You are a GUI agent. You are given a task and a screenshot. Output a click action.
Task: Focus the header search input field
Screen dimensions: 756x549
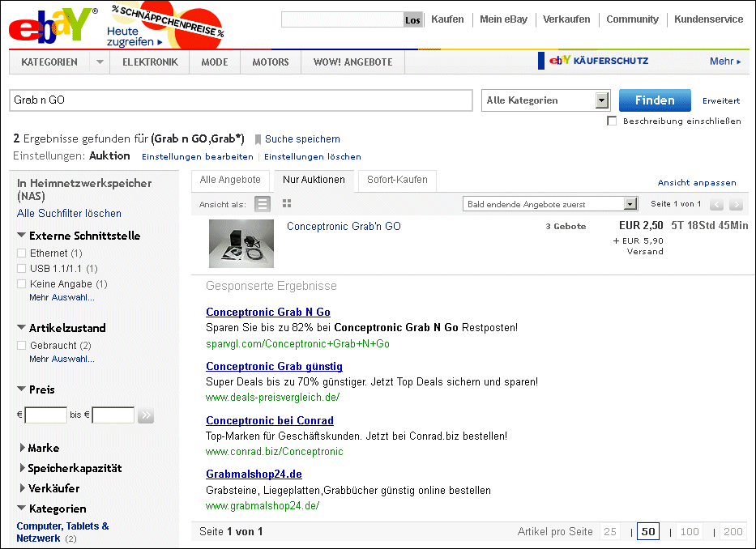(342, 19)
